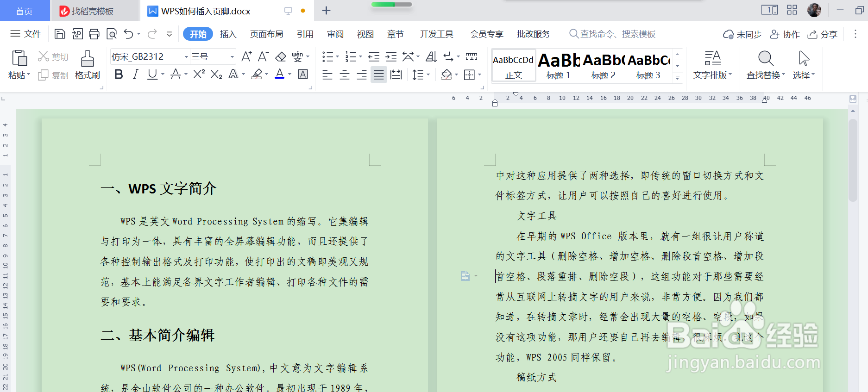Clear formatting with the eraser icon
Screen dimensions: 868x392
(281, 56)
